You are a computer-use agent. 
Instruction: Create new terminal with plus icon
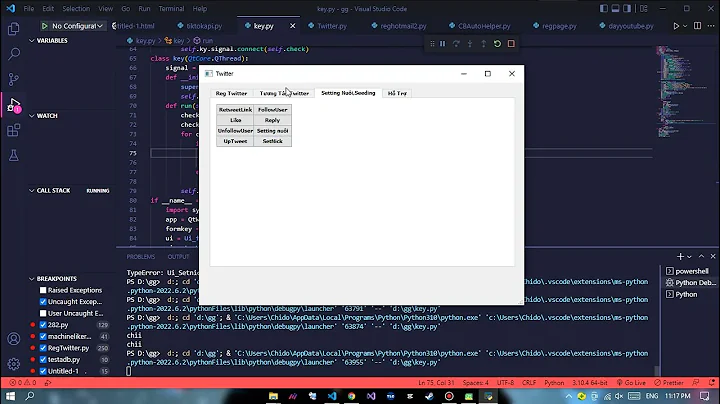coord(680,257)
